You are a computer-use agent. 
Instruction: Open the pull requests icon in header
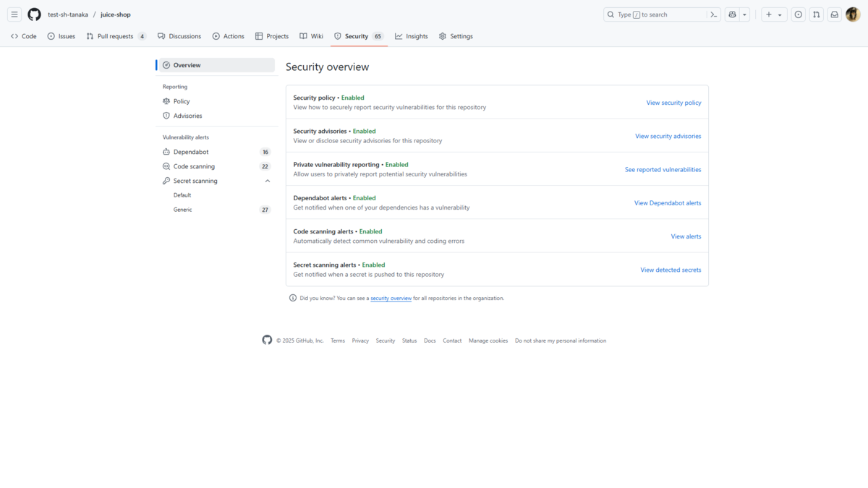[x=817, y=14]
